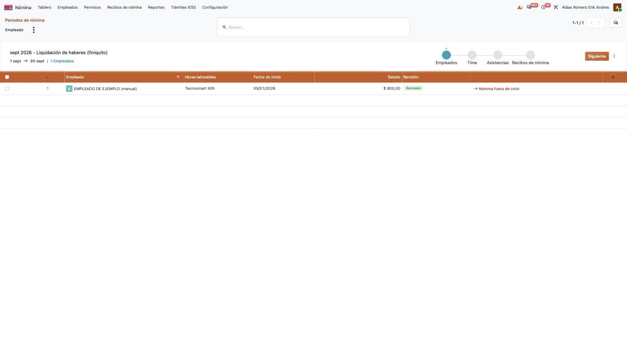Click the $ 800,00 salary cell
627x364 pixels.
click(392, 88)
